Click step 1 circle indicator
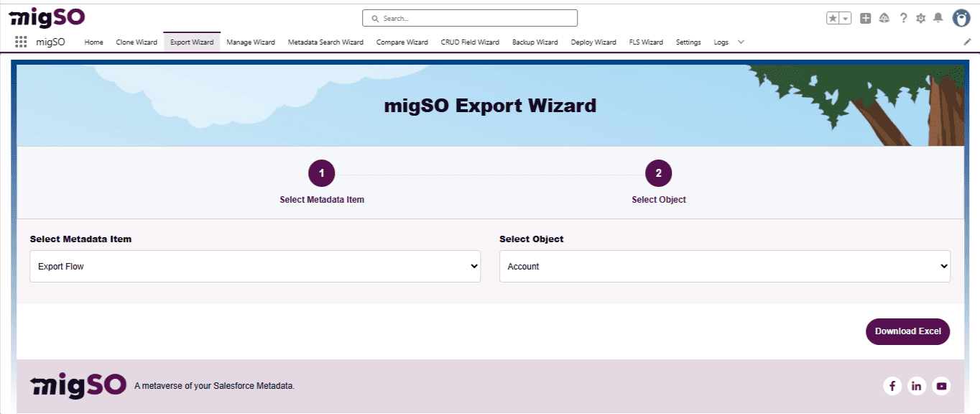 tap(321, 173)
